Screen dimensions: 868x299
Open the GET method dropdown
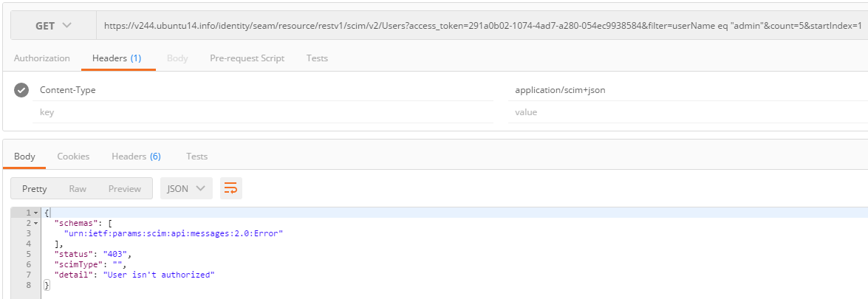(x=53, y=26)
